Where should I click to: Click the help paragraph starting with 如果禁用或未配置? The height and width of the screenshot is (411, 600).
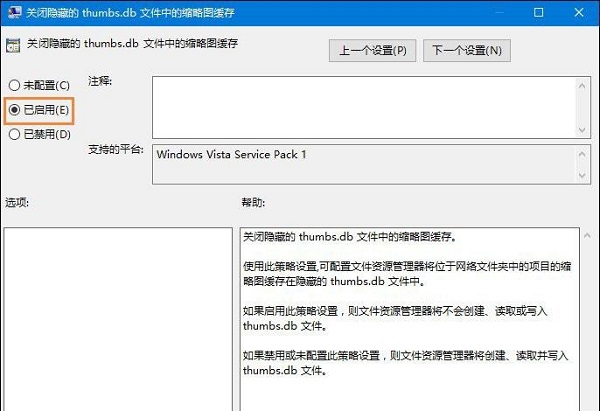[x=408, y=362]
